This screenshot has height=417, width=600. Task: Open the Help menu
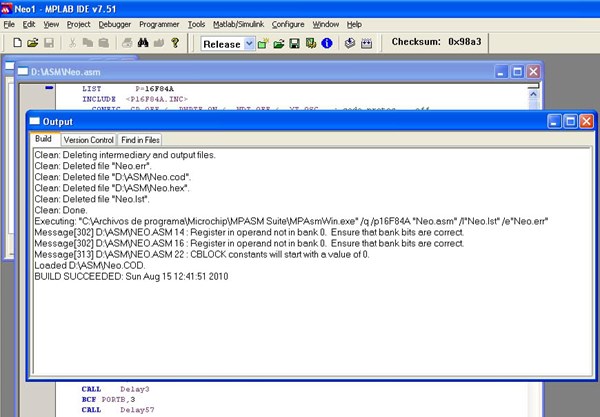pos(354,24)
